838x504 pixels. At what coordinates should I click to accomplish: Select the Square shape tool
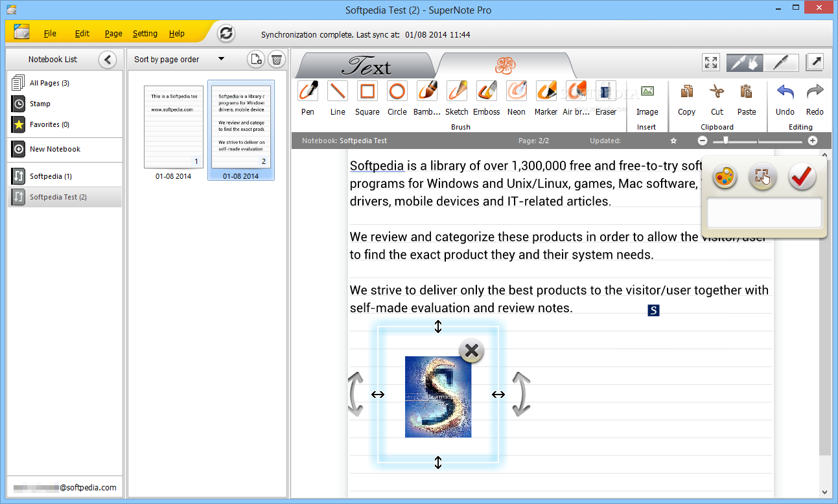pos(367,98)
